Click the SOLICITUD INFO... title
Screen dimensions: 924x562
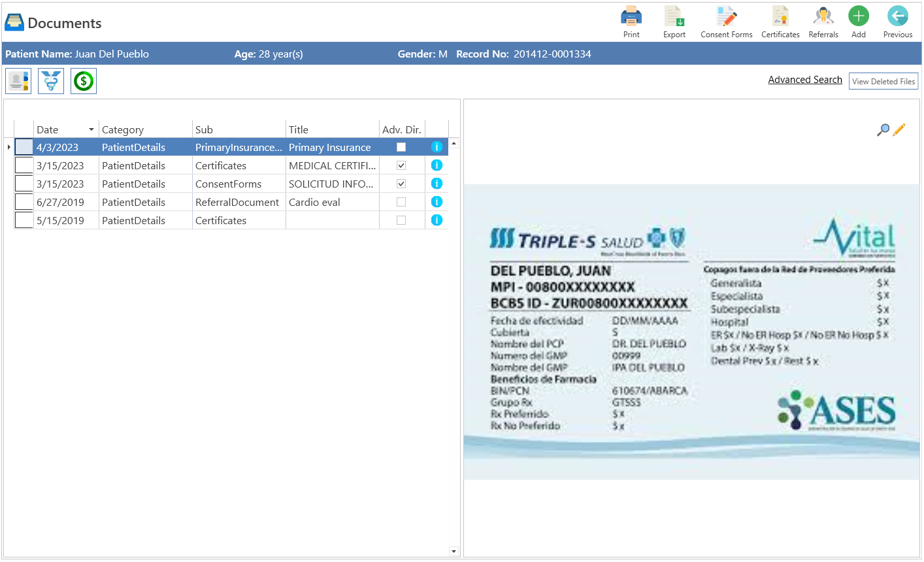[331, 184]
